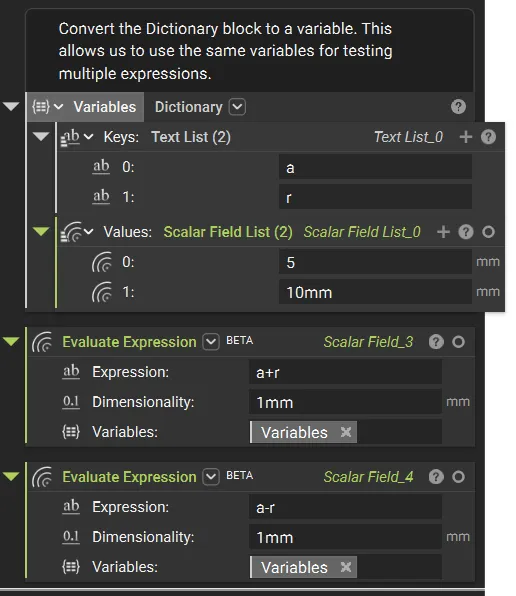Toggle the output circle of Scalar Field_4
The height and width of the screenshot is (596, 516).
click(x=459, y=477)
